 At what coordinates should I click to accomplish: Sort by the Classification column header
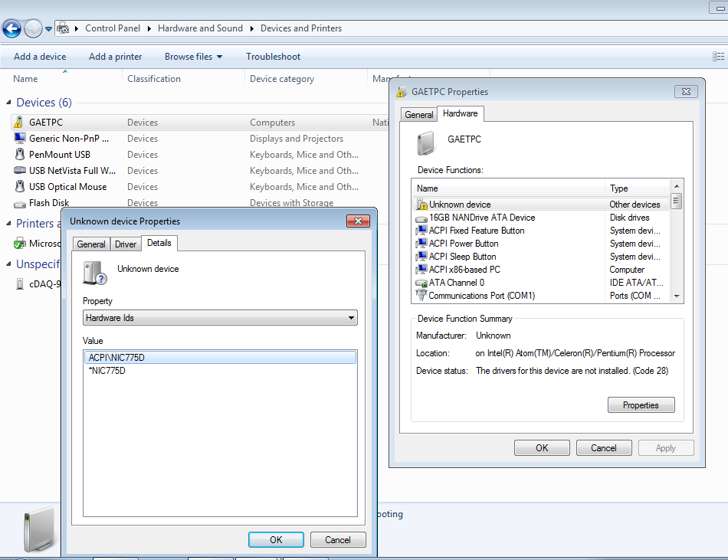pos(183,79)
